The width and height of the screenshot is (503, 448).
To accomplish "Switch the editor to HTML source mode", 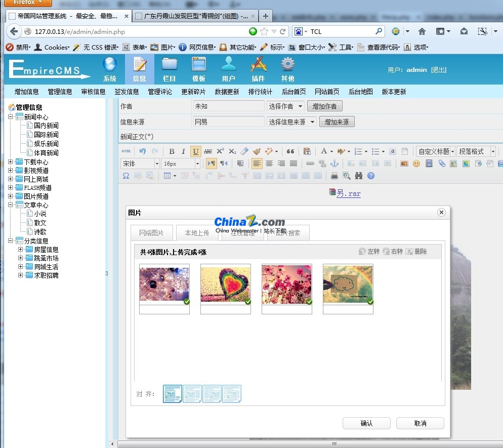I will [126, 150].
